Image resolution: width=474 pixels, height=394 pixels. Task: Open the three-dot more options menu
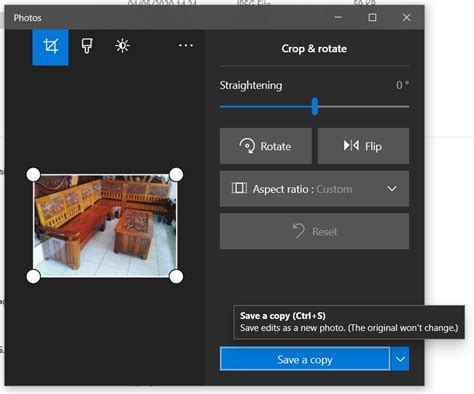click(186, 45)
